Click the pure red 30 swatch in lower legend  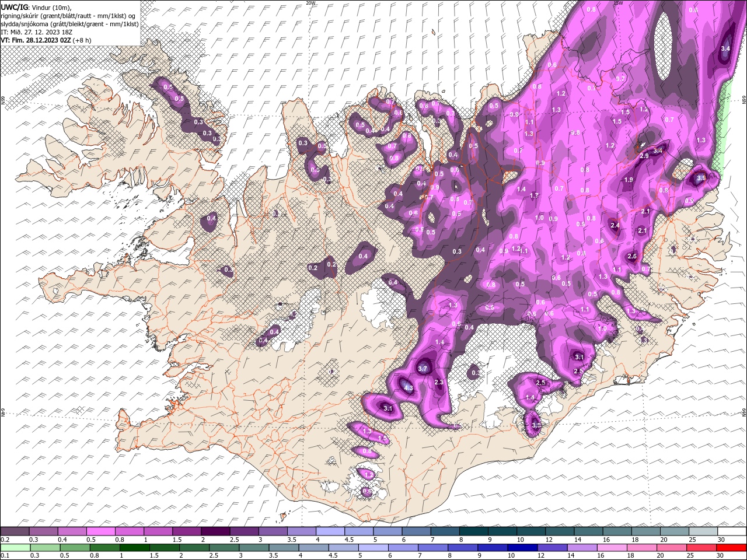pyautogui.click(x=732, y=547)
